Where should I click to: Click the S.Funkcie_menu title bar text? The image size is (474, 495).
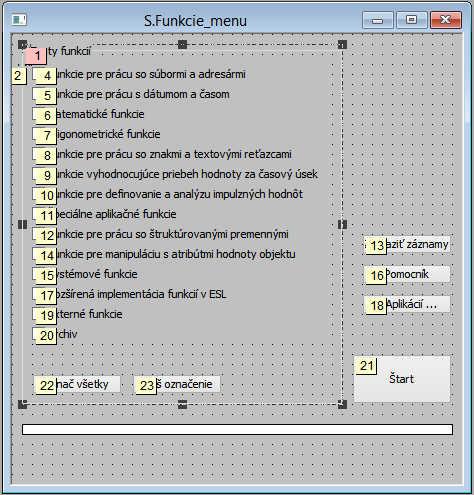(195, 21)
